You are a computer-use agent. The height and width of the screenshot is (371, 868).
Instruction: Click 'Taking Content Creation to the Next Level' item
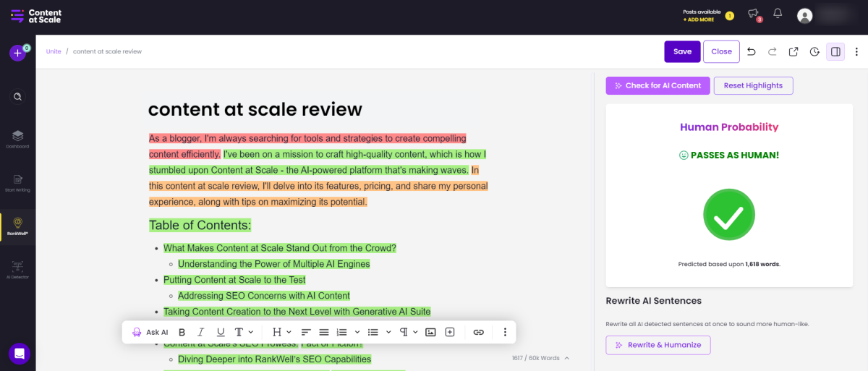297,312
